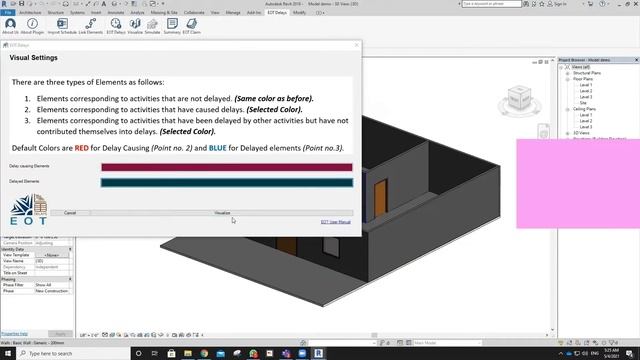This screenshot has height=360, width=640.
Task: Switch to Revit on the taskbar
Action: click(318, 353)
